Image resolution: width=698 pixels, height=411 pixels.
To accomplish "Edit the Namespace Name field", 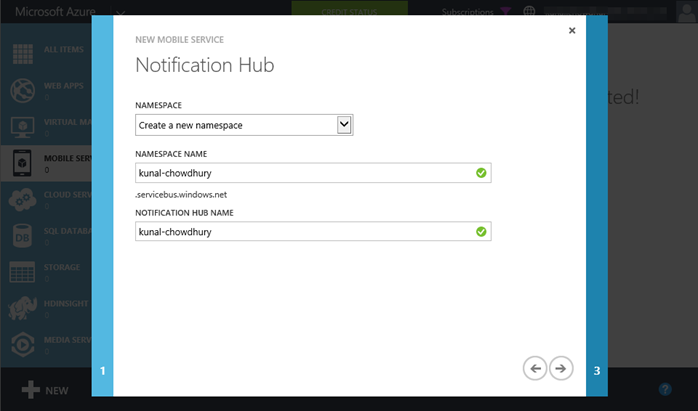I will (x=313, y=173).
